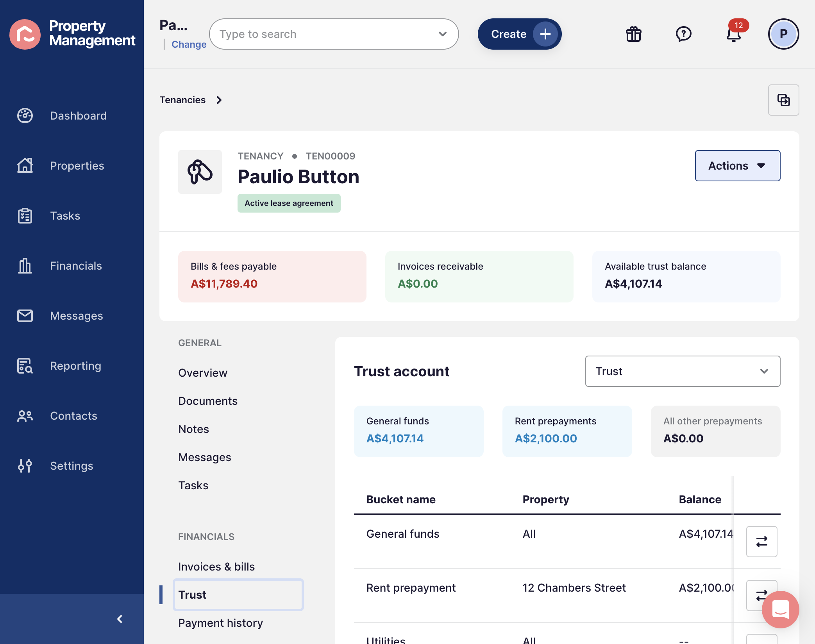
Task: Open the Notes section
Action: tap(193, 429)
